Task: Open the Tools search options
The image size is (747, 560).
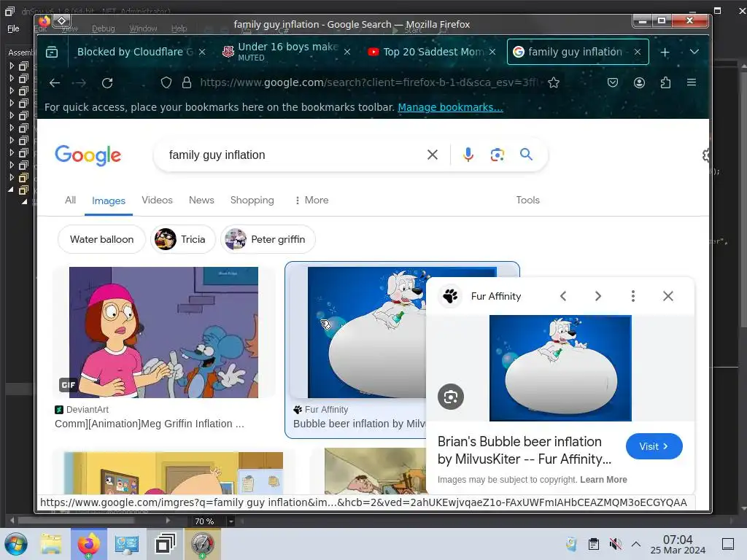Action: point(528,200)
